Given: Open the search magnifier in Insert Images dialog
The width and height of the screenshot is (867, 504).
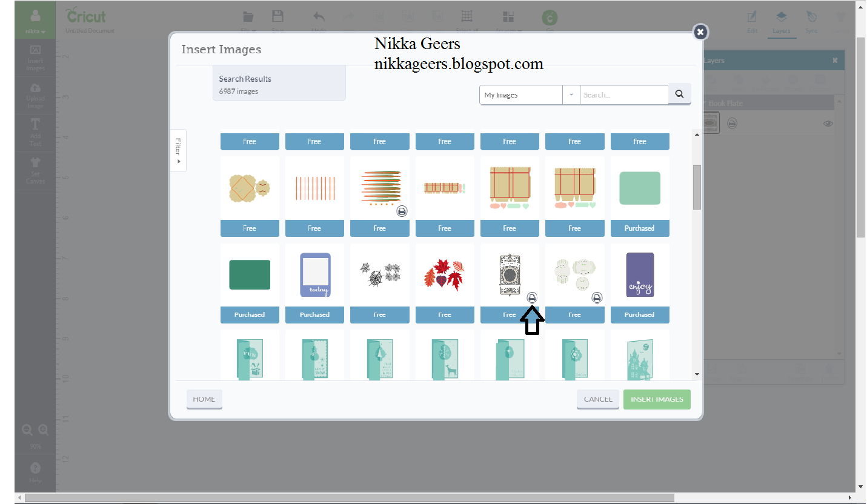Looking at the screenshot, I should [x=679, y=94].
